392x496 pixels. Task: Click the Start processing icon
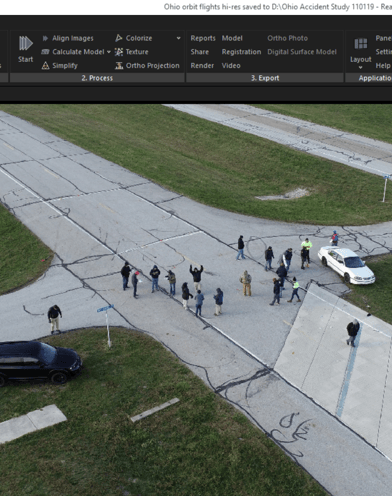pyautogui.click(x=26, y=43)
